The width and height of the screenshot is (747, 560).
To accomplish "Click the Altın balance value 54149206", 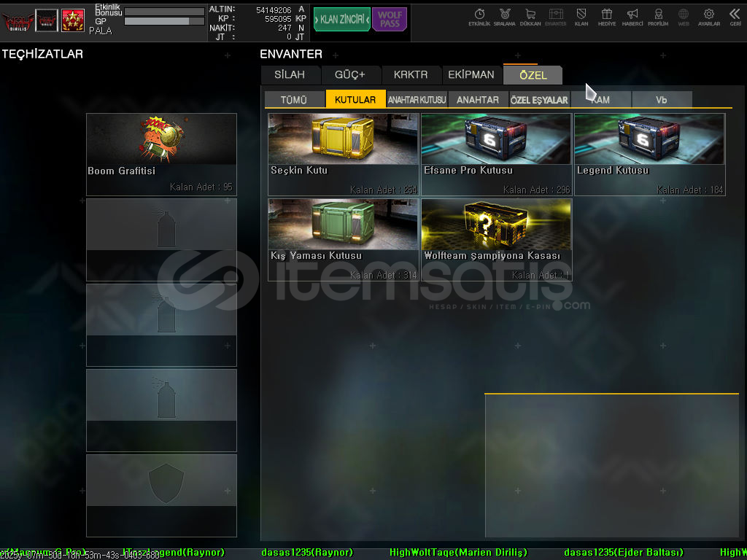I will (x=274, y=10).
